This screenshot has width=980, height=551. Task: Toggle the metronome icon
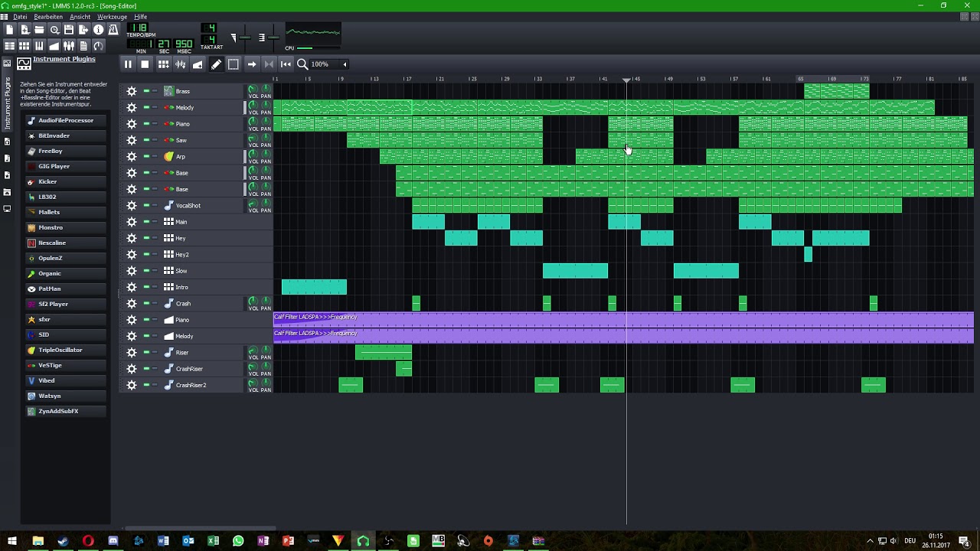coord(113,30)
